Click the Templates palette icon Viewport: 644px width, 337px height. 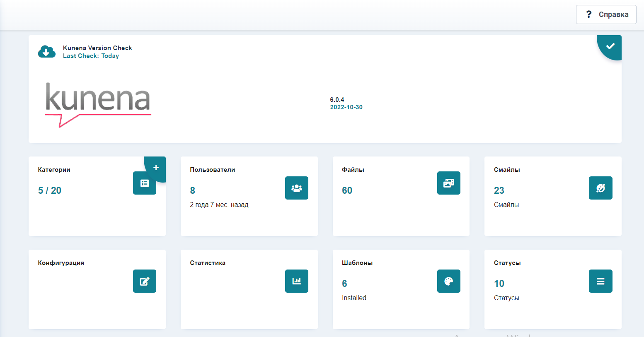(448, 281)
